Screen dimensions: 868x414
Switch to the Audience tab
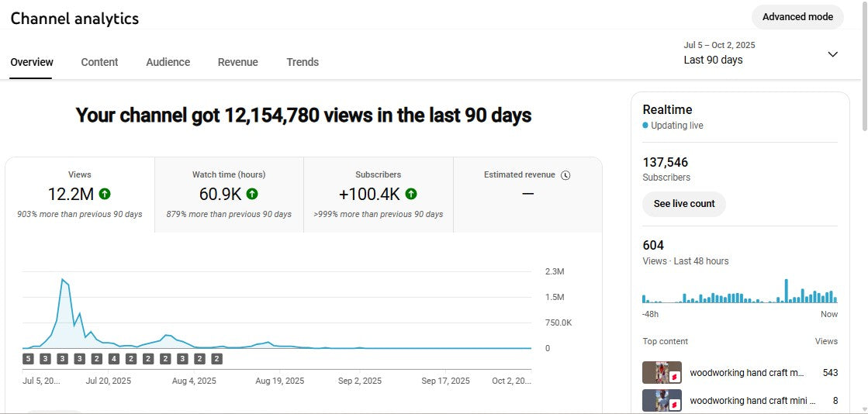168,62
